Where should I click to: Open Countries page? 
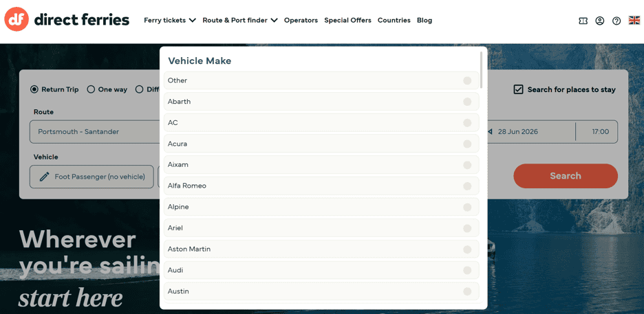394,20
